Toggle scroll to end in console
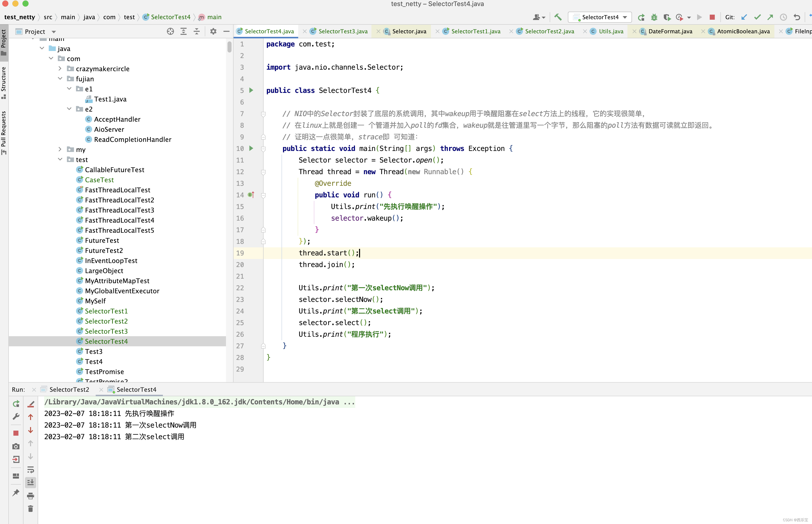812x524 pixels. (30, 482)
